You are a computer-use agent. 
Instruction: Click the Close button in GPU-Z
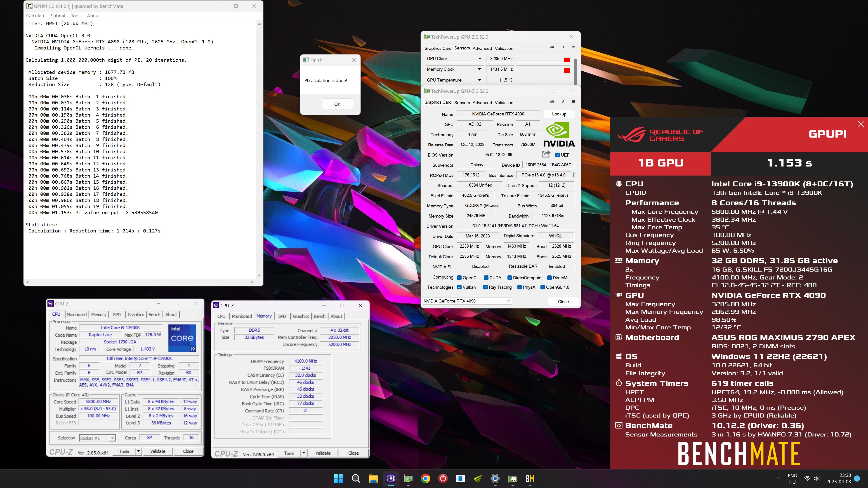click(x=563, y=301)
